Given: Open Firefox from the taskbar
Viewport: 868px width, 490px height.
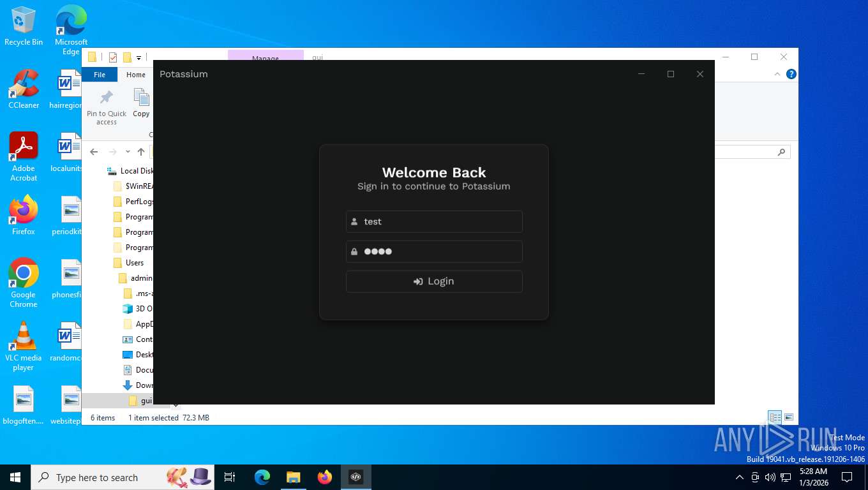Looking at the screenshot, I should (325, 477).
